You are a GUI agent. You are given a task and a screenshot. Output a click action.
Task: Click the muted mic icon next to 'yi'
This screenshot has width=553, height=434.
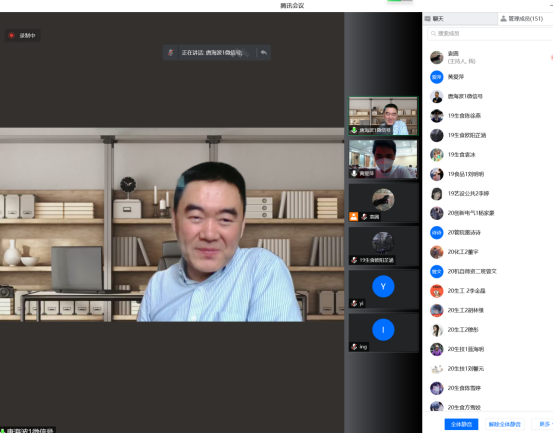[354, 303]
